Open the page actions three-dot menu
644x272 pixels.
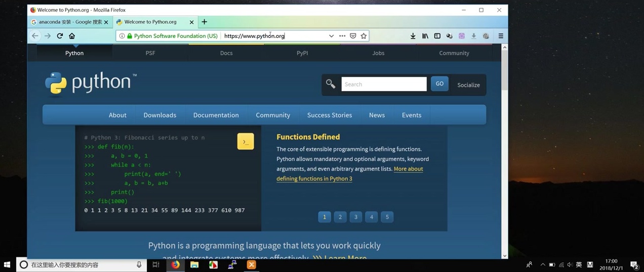click(x=342, y=36)
